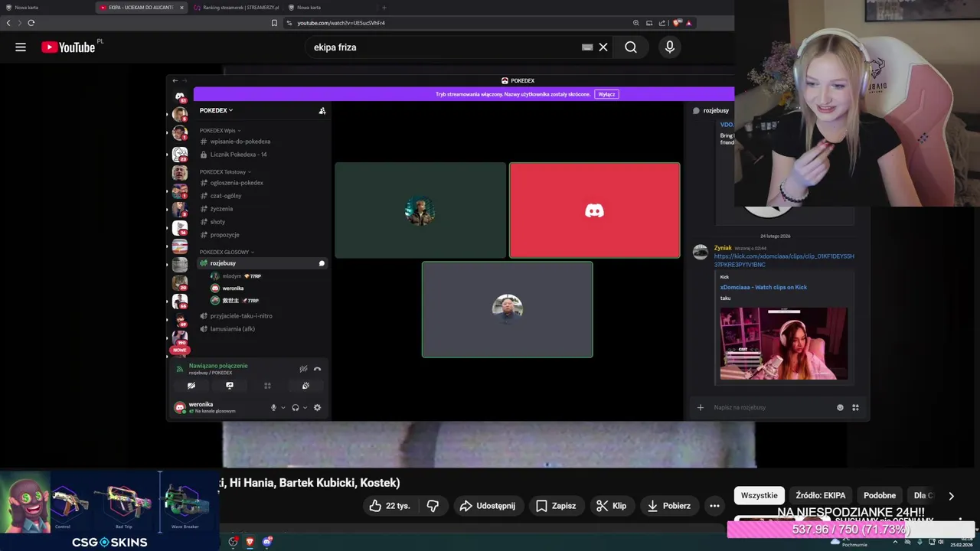Open Discord direct messages home icon
The image size is (980, 551).
(x=180, y=97)
